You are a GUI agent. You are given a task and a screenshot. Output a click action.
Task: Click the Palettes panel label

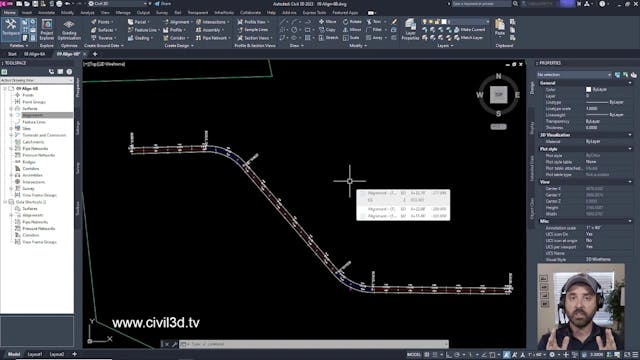coord(18,46)
